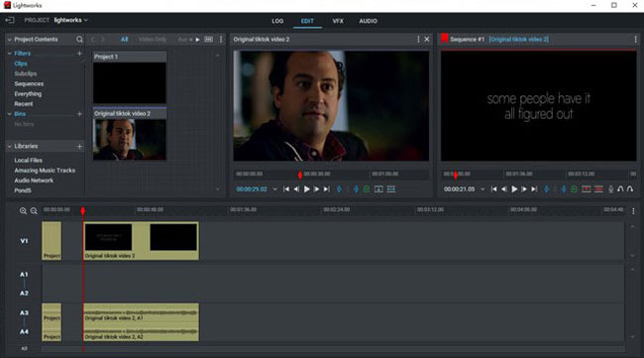Open source viewer timecode dropdown
Viewport: 644px width, 358px height.
tap(274, 189)
